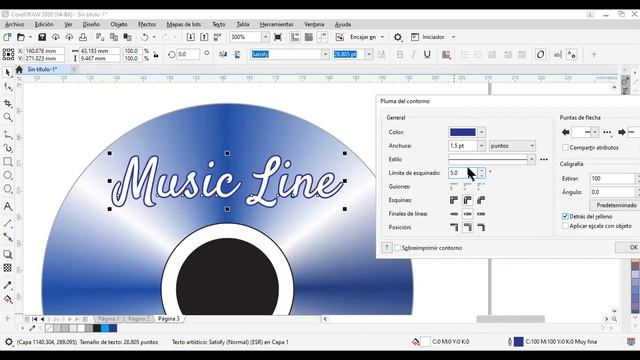Toggle full-screen preview icon
Screen dimensions: 640x360
[x=278, y=37]
